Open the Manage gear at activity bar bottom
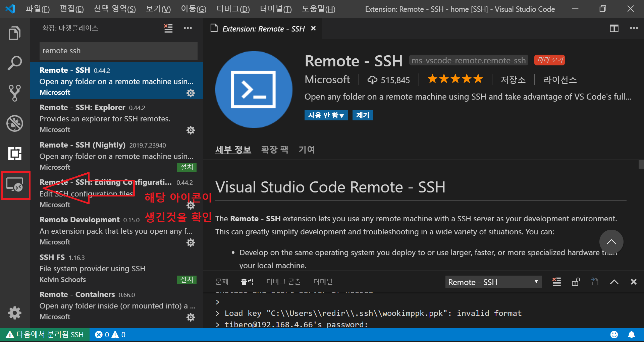 coord(15,312)
